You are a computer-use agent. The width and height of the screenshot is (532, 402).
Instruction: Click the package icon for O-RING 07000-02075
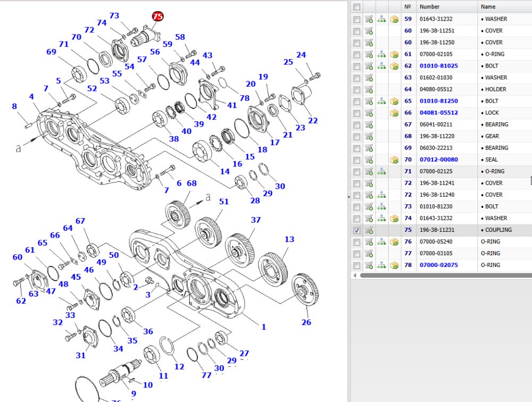[394, 265]
